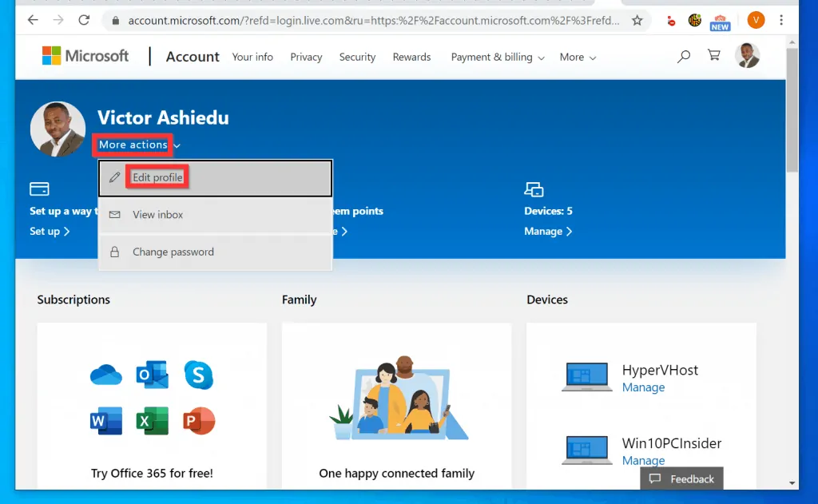
Task: Click the Devices monitor icon in banner
Action: click(534, 189)
